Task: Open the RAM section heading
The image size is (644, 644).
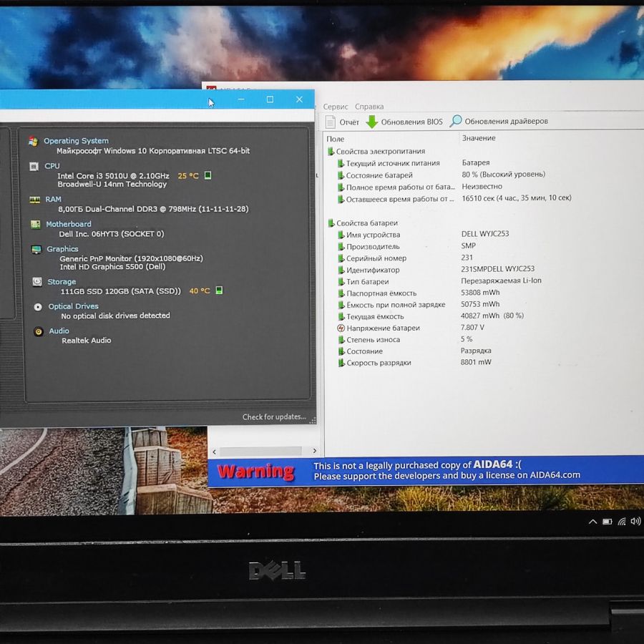Action: pos(54,199)
